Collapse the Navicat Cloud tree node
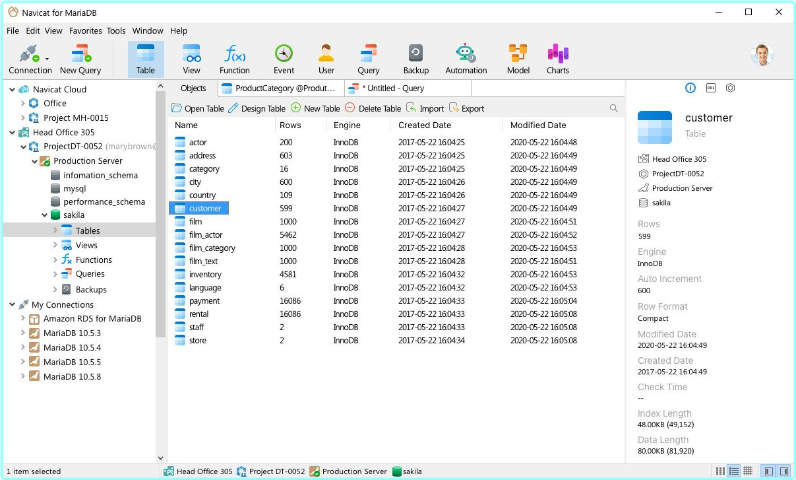 (x=11, y=89)
